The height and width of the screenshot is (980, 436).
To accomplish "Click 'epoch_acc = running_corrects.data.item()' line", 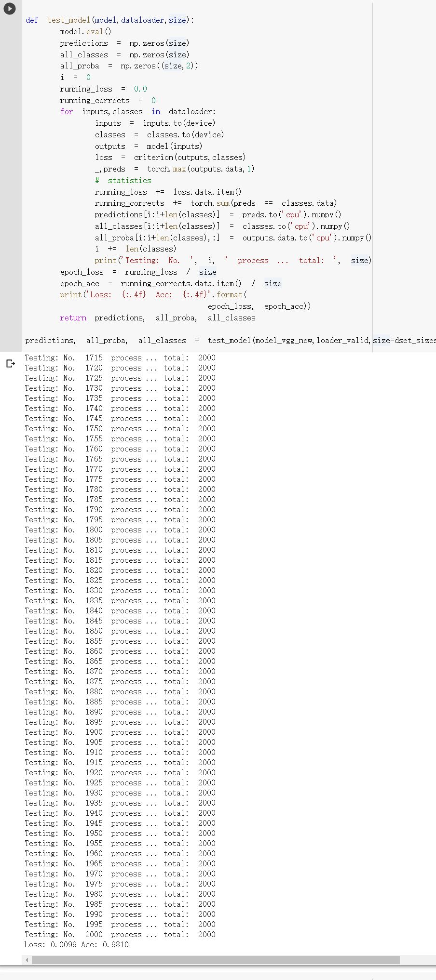I will point(171,284).
